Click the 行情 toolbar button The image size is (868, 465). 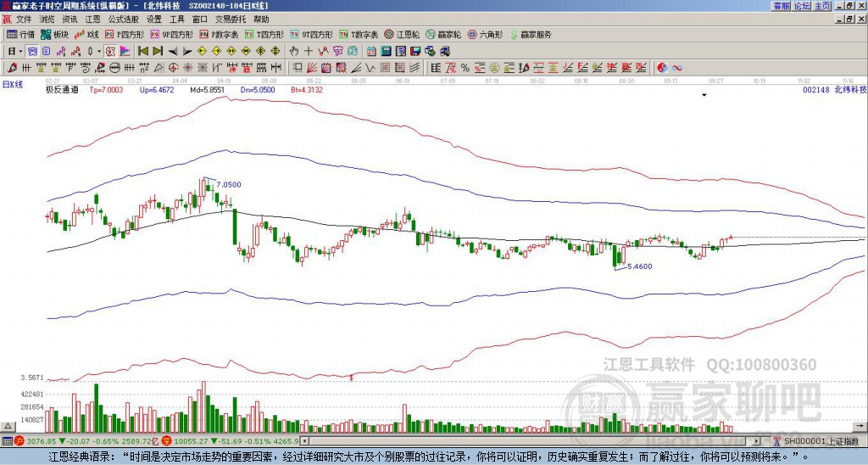(x=20, y=34)
